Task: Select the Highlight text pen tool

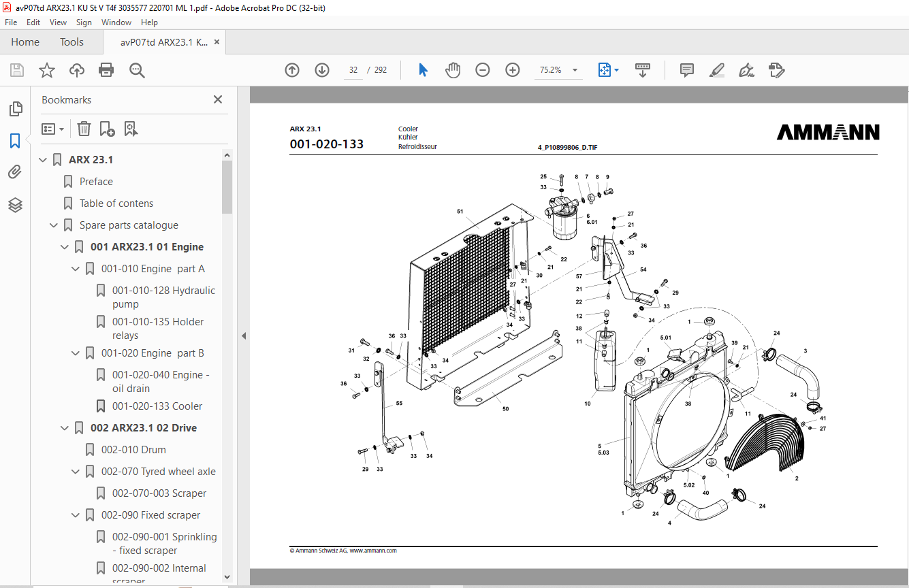Action: click(x=716, y=70)
